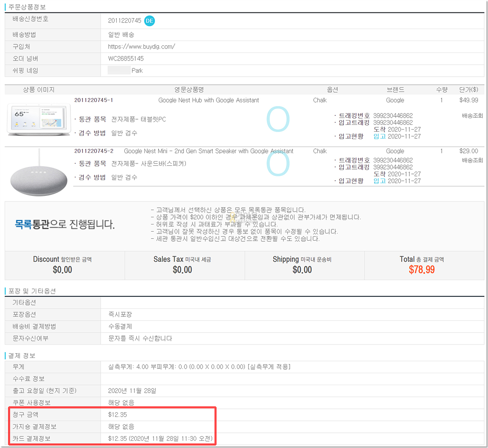The height and width of the screenshot is (448, 488).
Task: Select purchase site URL https://www.buydig.com/
Action: [x=141, y=47]
